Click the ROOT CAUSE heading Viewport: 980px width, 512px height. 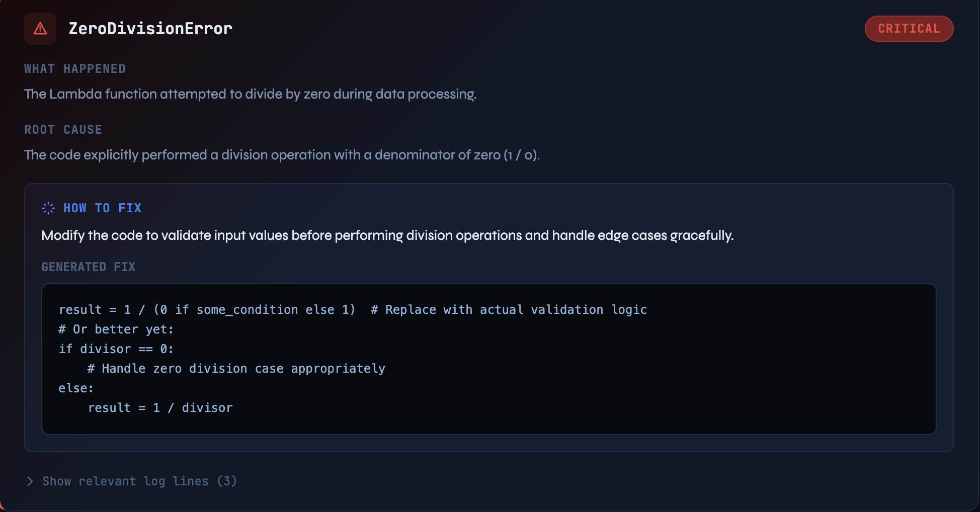click(63, 130)
